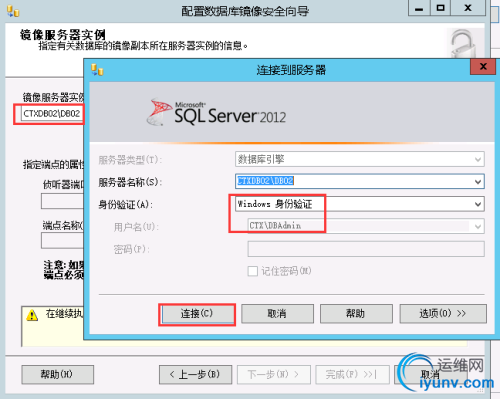
Task: Click the connect dialog title bar icon
Action: [x=97, y=70]
